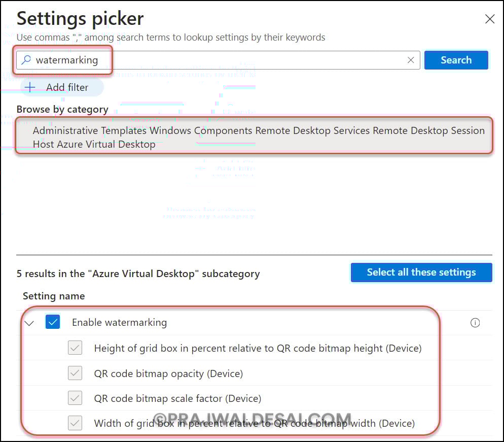
Task: Open Add filter option
Action: point(62,87)
